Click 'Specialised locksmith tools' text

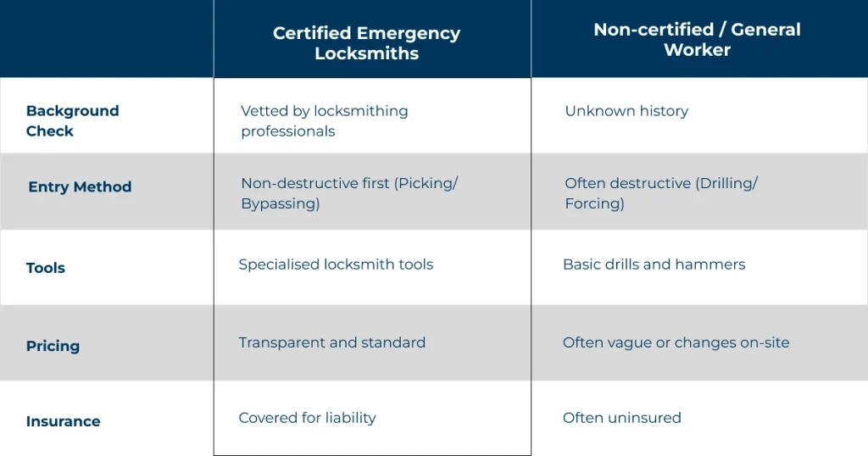coord(336,264)
